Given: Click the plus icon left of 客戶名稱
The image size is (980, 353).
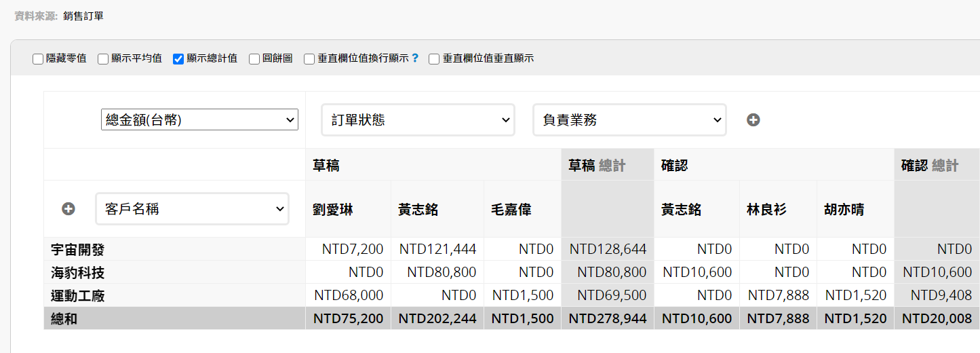Looking at the screenshot, I should coord(68,209).
